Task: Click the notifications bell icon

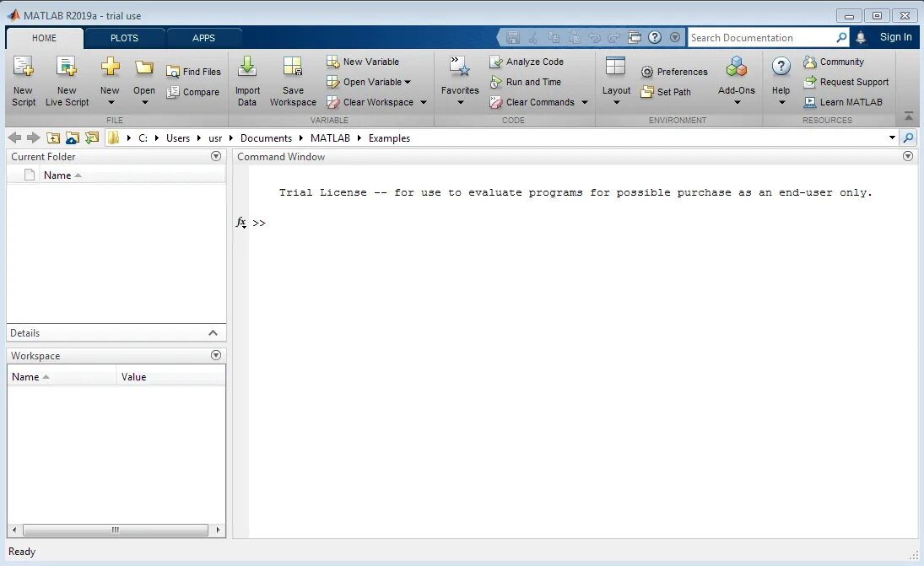Action: click(x=861, y=38)
